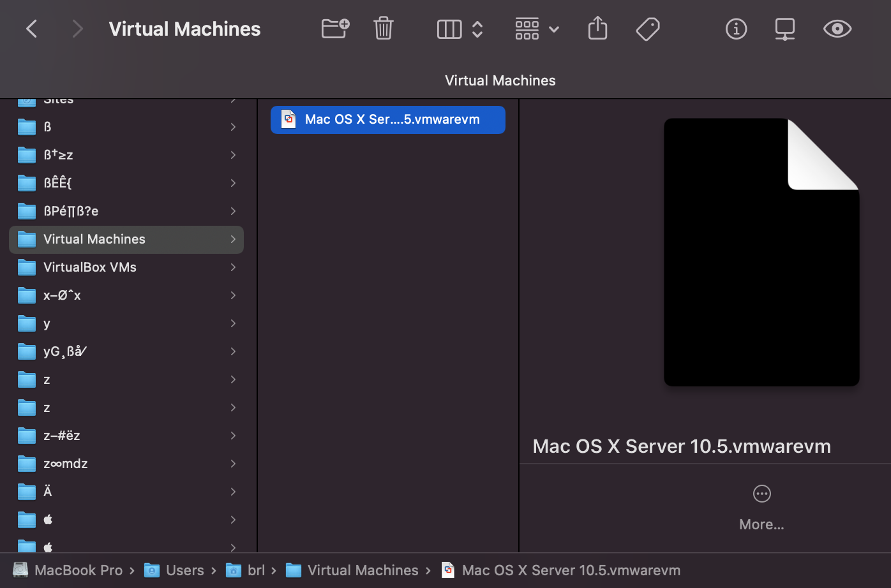
Task: Open the view switcher up-down arrows
Action: [x=477, y=29]
